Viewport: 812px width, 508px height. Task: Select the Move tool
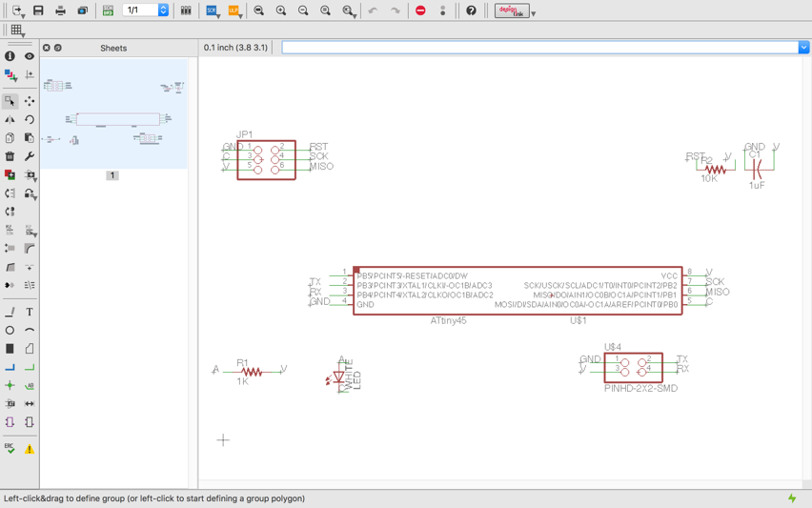point(30,101)
